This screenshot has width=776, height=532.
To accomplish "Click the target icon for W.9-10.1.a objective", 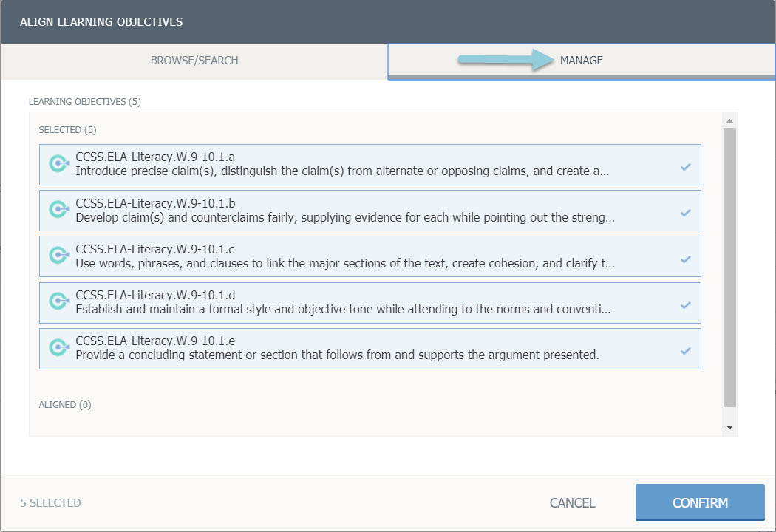I will (x=58, y=164).
